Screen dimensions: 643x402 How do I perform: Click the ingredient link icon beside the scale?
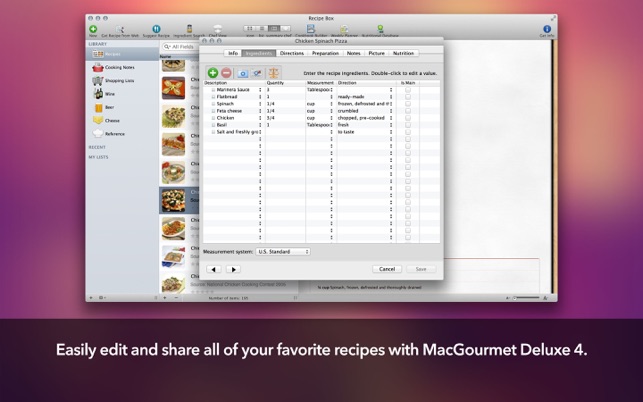tap(257, 73)
